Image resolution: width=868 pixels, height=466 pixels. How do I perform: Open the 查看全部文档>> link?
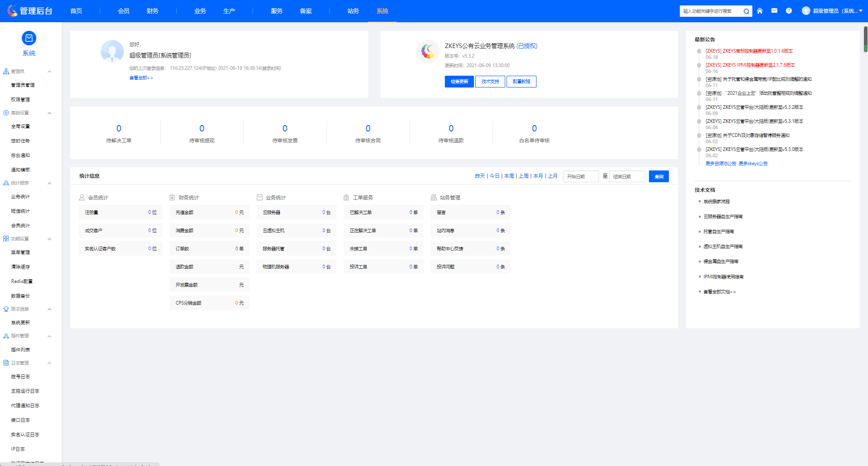tap(719, 292)
